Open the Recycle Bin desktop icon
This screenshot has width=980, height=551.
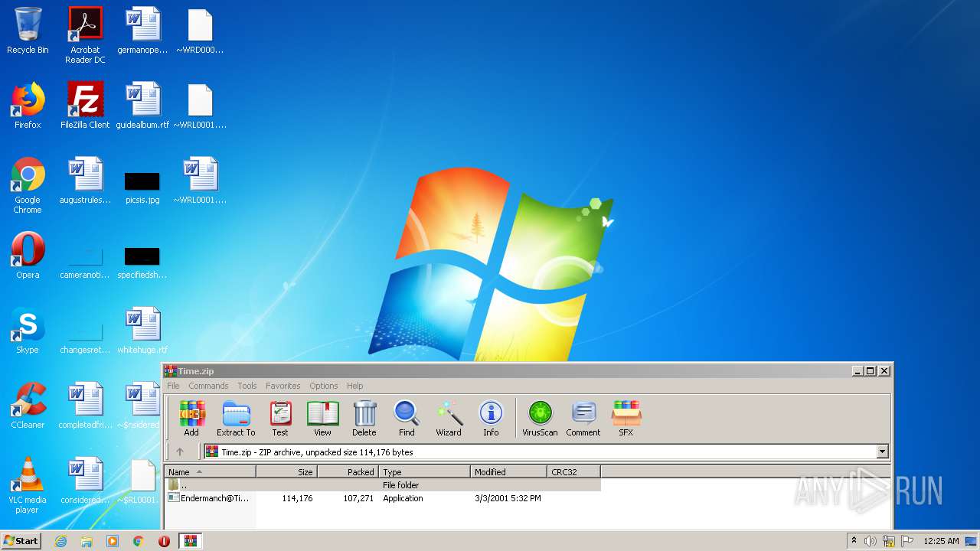click(28, 31)
